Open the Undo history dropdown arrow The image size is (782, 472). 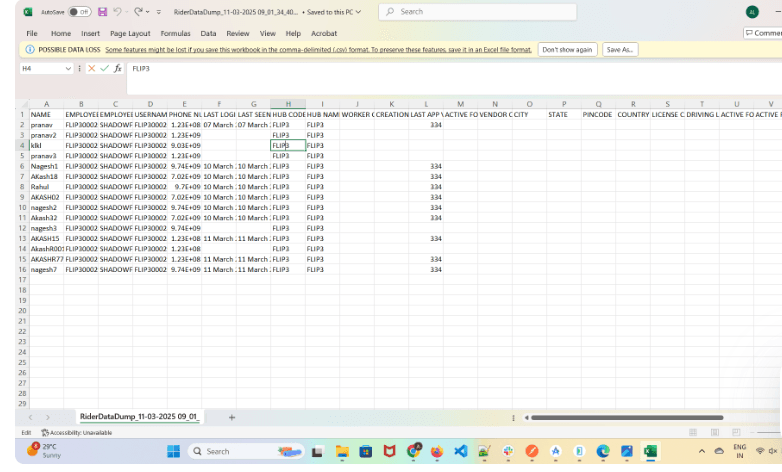coord(126,12)
